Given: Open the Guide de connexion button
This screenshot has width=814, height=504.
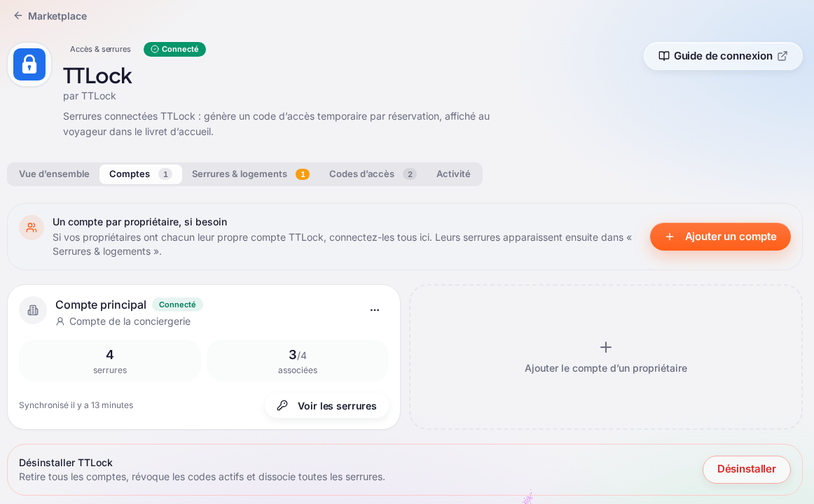Looking at the screenshot, I should [723, 56].
